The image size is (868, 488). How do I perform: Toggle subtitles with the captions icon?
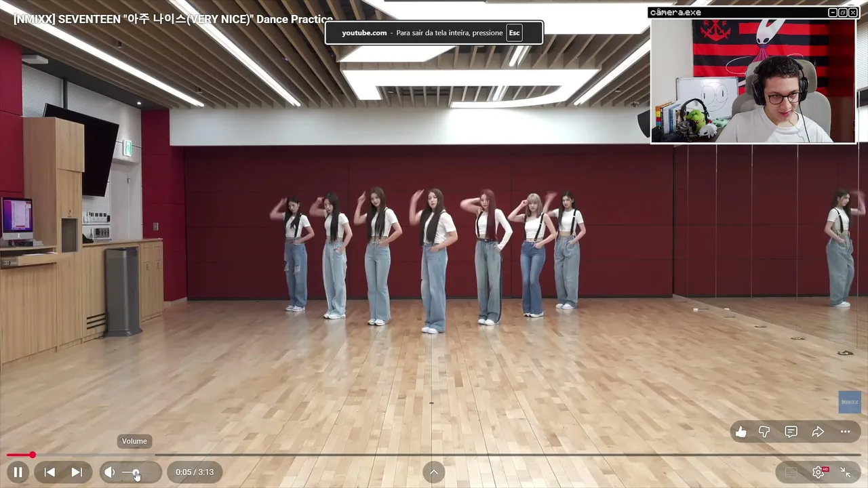click(x=791, y=472)
